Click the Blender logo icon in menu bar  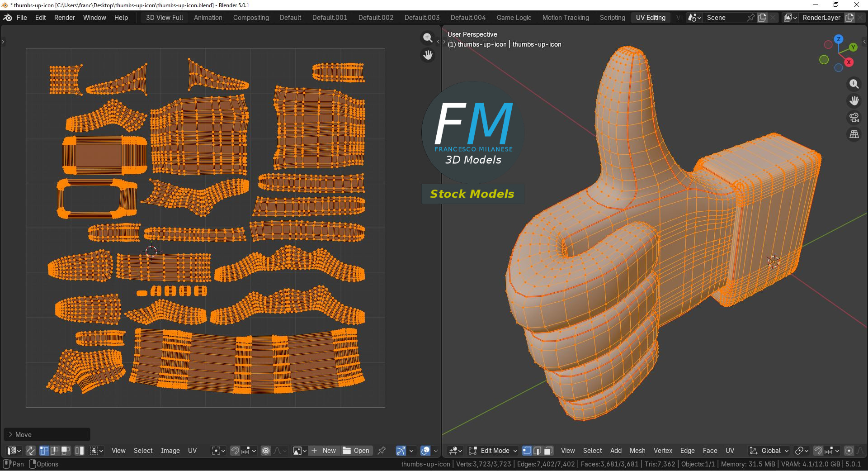[8, 18]
